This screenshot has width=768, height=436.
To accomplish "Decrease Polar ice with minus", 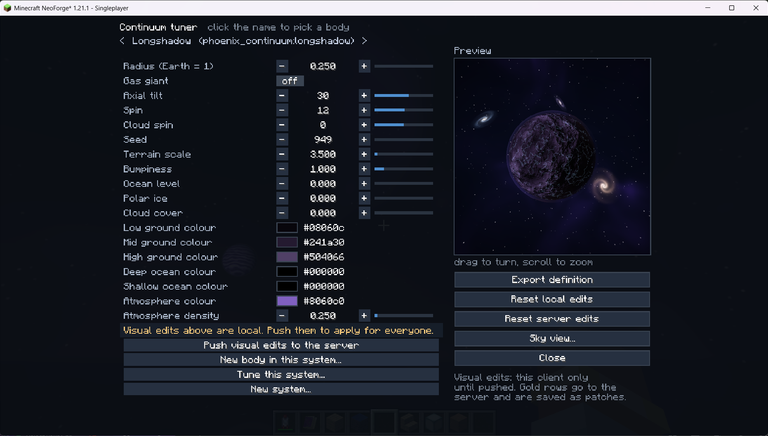I will click(x=282, y=198).
